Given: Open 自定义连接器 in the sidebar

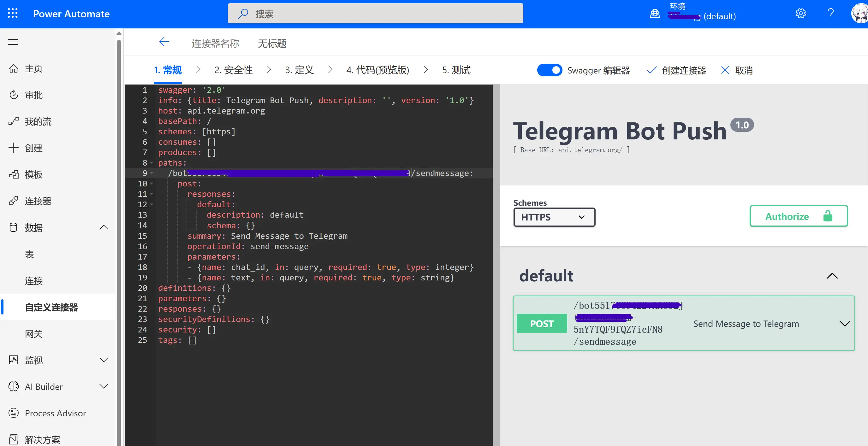Looking at the screenshot, I should pyautogui.click(x=58, y=307).
